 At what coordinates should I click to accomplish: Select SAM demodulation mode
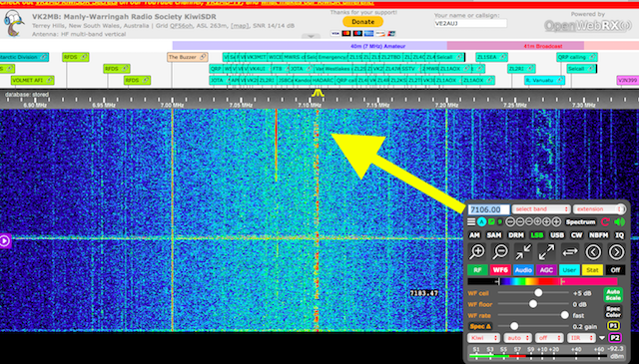(494, 235)
